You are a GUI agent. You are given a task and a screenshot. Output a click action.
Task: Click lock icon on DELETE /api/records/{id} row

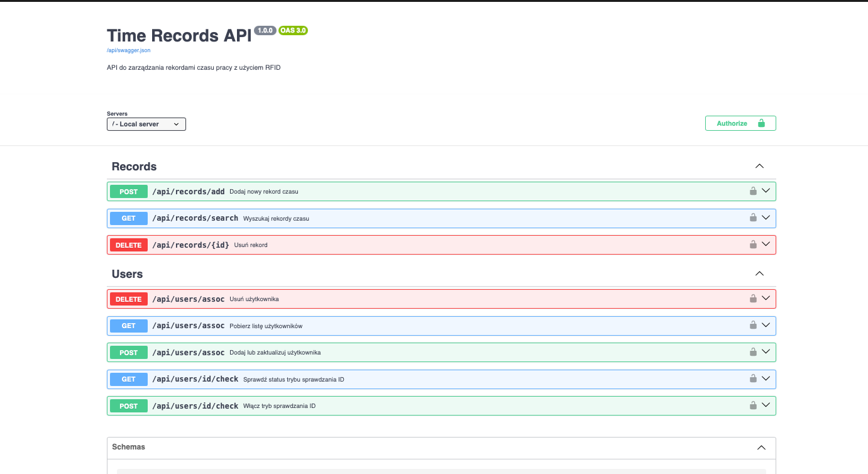[x=752, y=245]
